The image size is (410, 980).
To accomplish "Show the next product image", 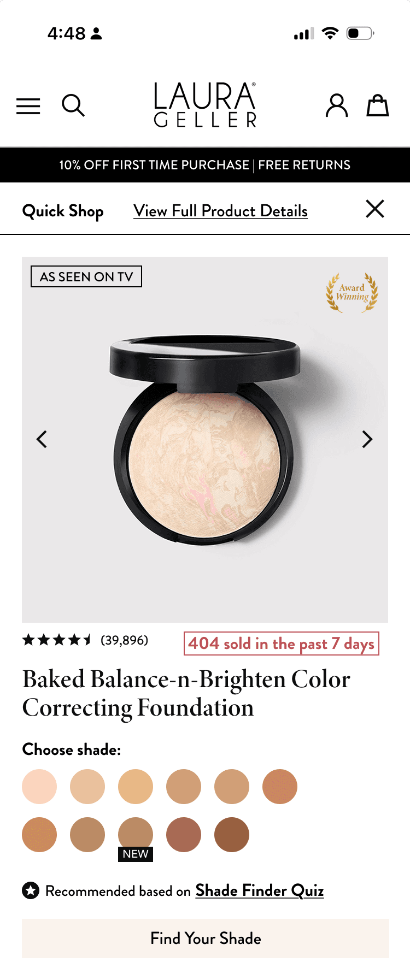I will tap(367, 439).
